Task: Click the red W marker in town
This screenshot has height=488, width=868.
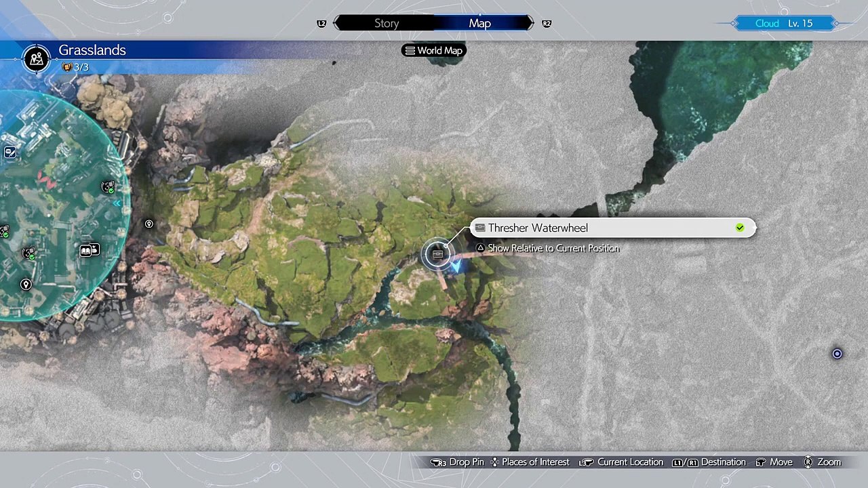Action: click(46, 180)
